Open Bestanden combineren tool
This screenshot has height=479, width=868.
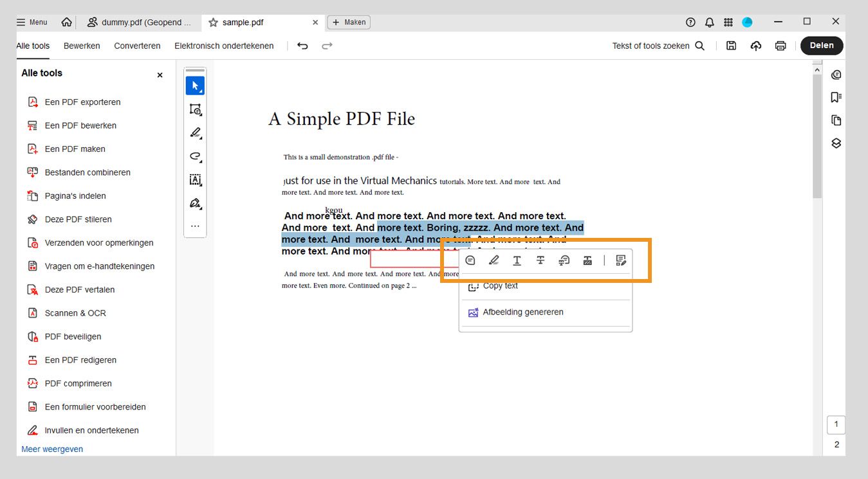tap(87, 172)
